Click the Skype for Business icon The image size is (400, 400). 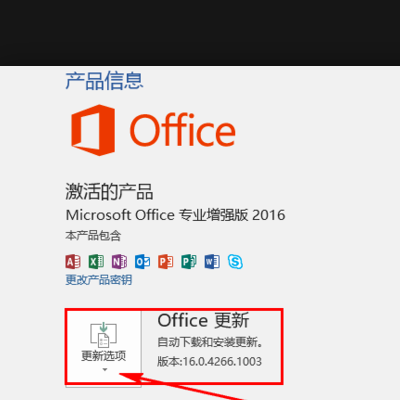pyautogui.click(x=235, y=262)
